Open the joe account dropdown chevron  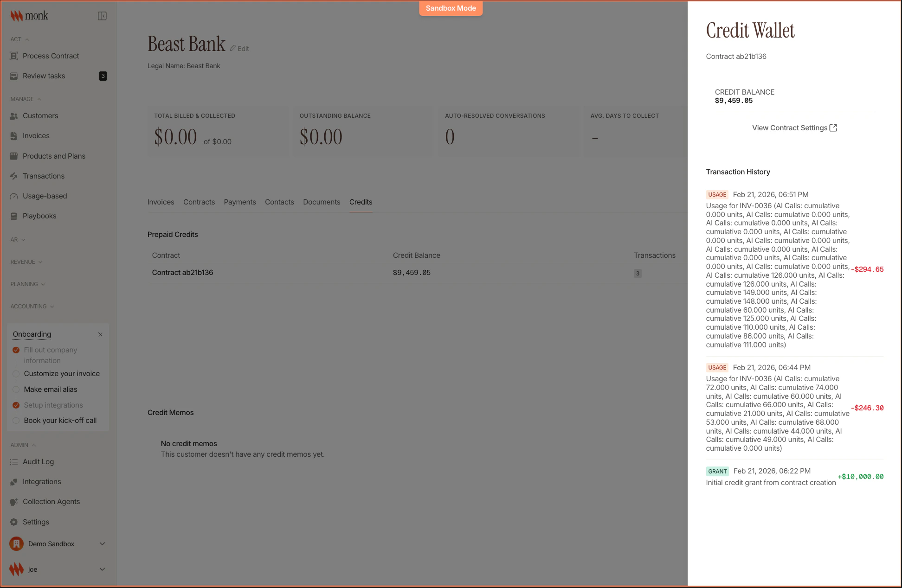103,569
